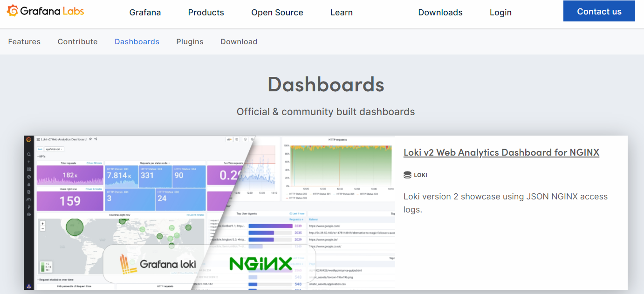Viewport: 644px width, 294px height.
Task: Click the dashboard preview thumbnail image
Action: coord(209,212)
